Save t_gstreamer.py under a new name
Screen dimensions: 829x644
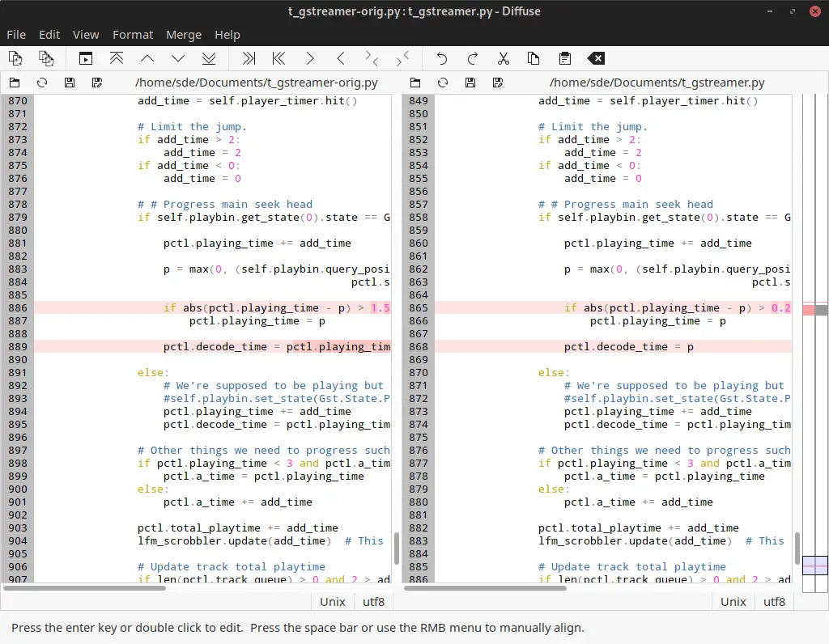pyautogui.click(x=498, y=83)
